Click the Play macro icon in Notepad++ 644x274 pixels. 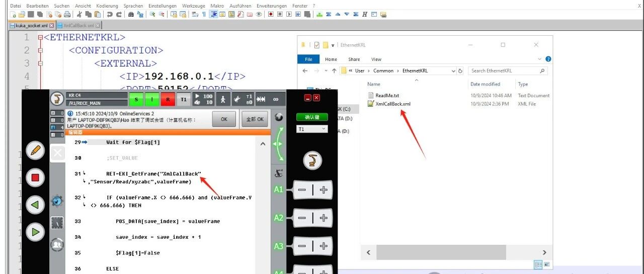click(x=289, y=15)
